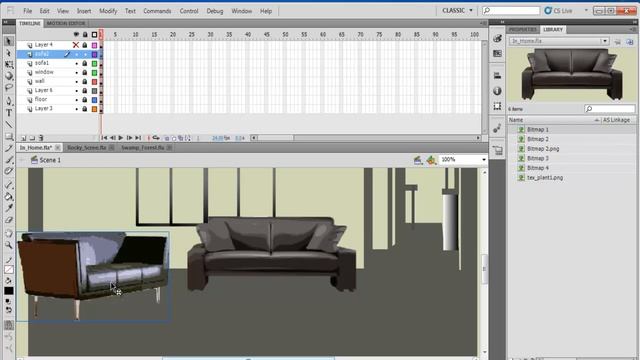Toggle library sort order arrow
The width and height of the screenshot is (640, 360).
(x=596, y=120)
